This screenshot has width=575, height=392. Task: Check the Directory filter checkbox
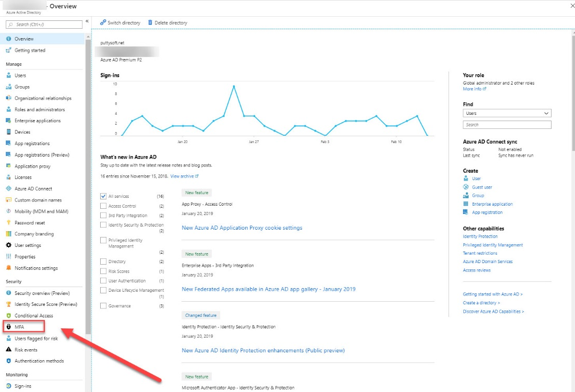point(103,262)
